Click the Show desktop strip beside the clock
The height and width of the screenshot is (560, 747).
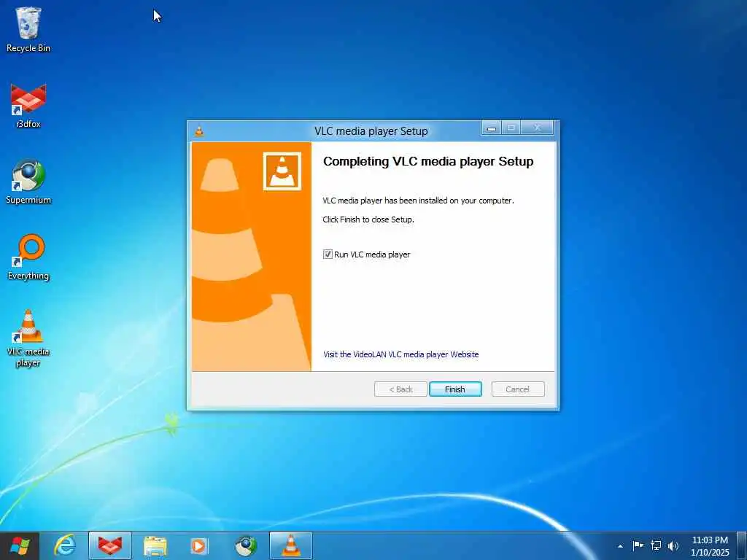[x=742, y=545]
